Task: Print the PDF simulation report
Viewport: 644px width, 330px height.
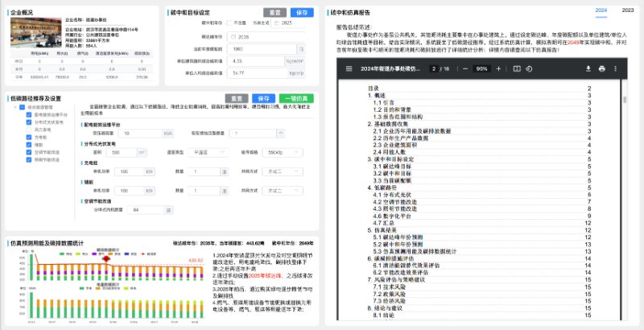Action: 601,69
